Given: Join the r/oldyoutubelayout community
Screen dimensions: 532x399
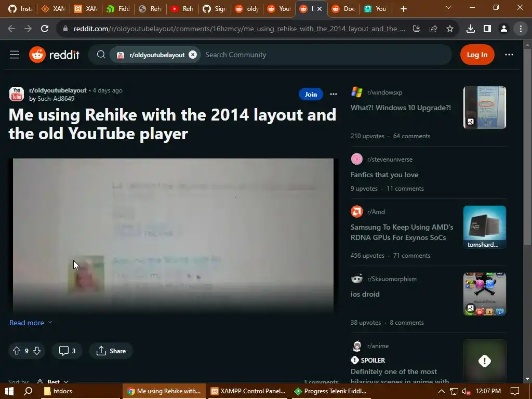Looking at the screenshot, I should point(311,95).
